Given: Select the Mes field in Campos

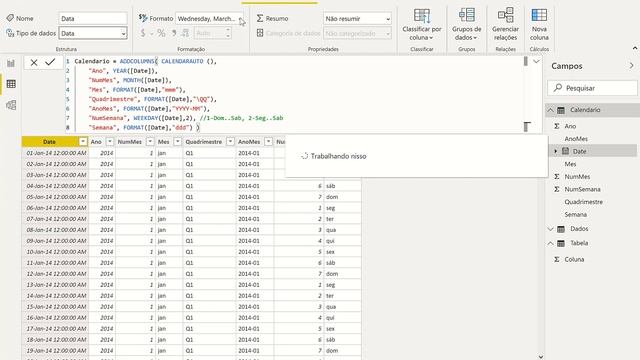Looking at the screenshot, I should click(x=570, y=164).
